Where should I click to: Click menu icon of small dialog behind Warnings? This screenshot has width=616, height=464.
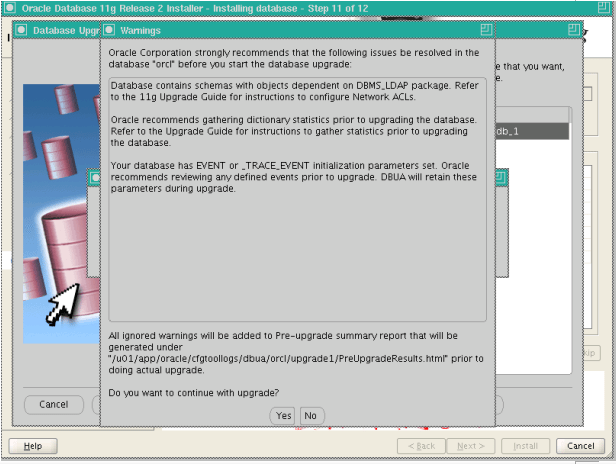tap(94, 178)
